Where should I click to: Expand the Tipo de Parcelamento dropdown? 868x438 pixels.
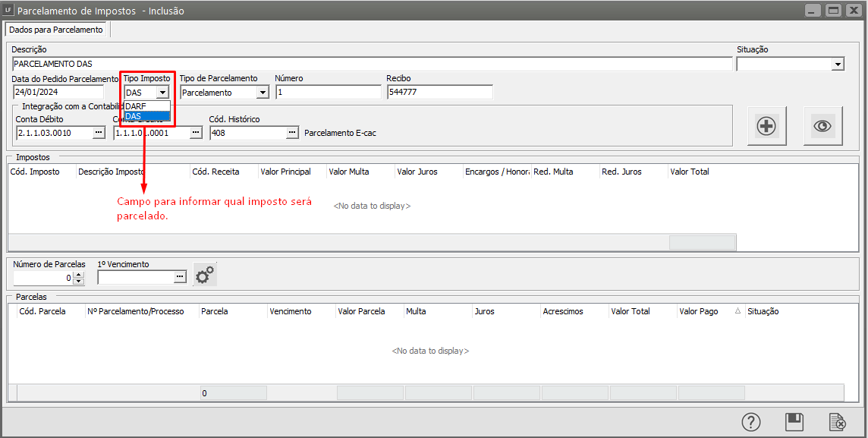tap(263, 93)
